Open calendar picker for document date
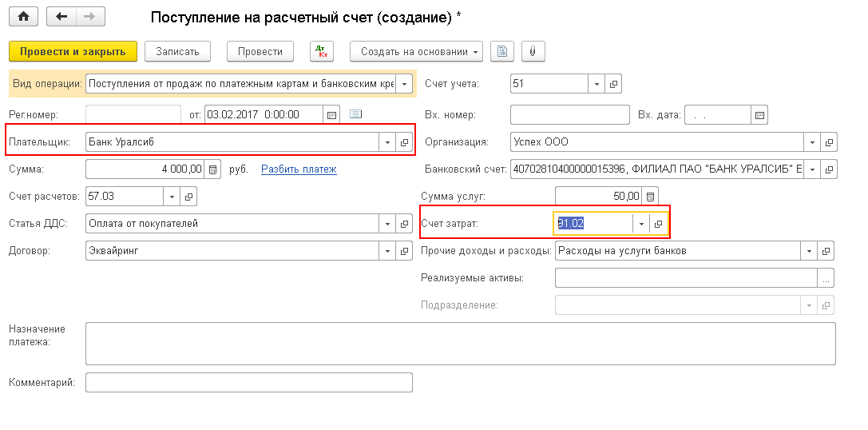This screenshot has width=868, height=430. pos(331,114)
